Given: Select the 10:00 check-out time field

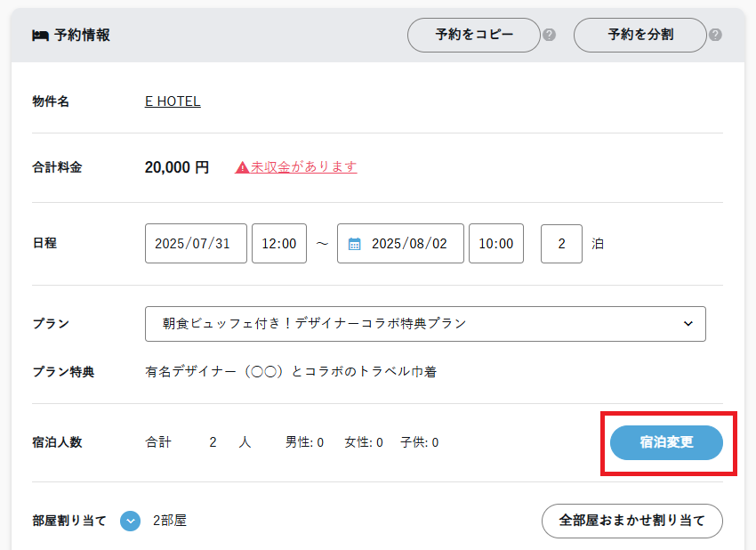Looking at the screenshot, I should 496,244.
